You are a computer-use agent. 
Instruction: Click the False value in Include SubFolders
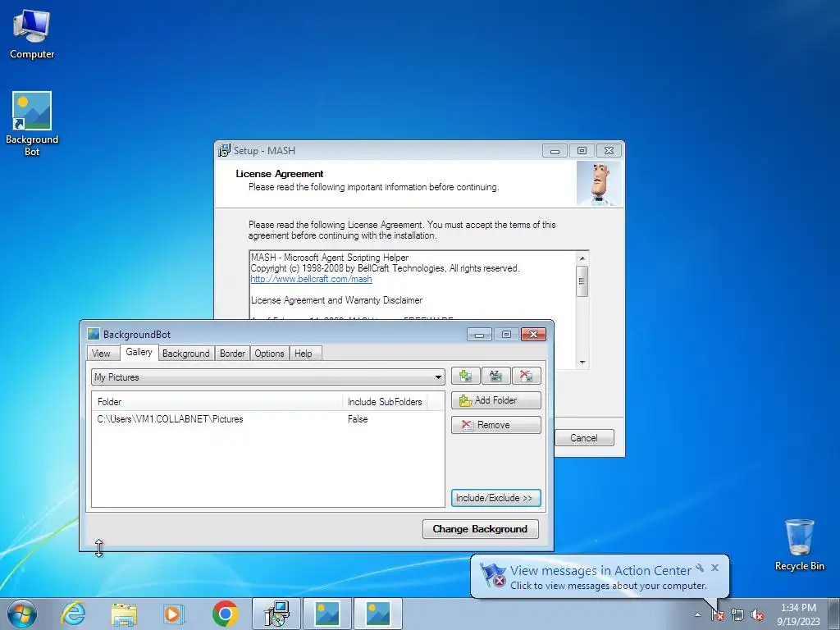[358, 419]
